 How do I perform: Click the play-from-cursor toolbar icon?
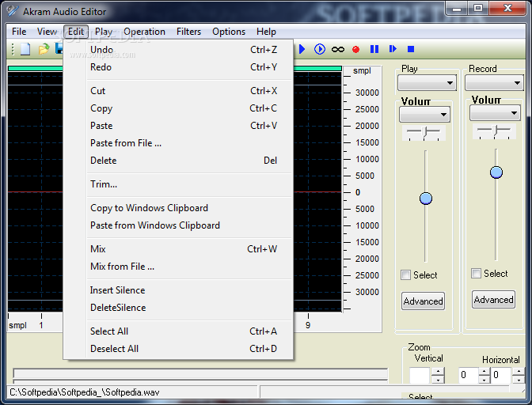[393, 49]
